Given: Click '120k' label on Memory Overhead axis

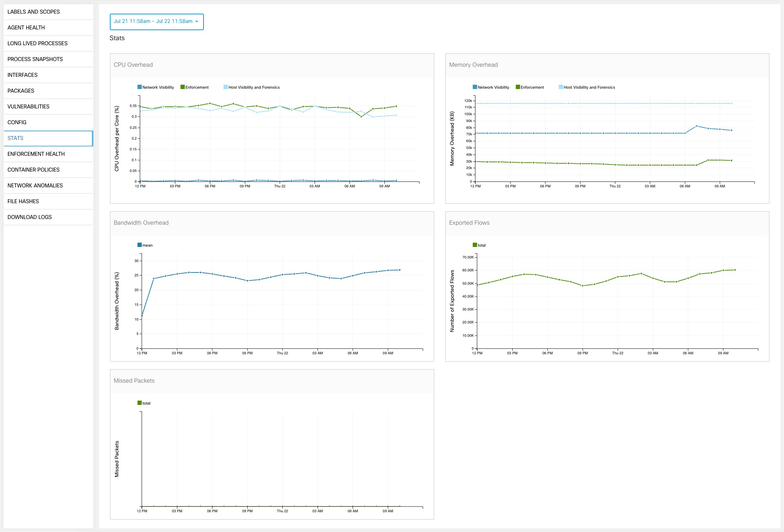Looking at the screenshot, I should click(468, 101).
